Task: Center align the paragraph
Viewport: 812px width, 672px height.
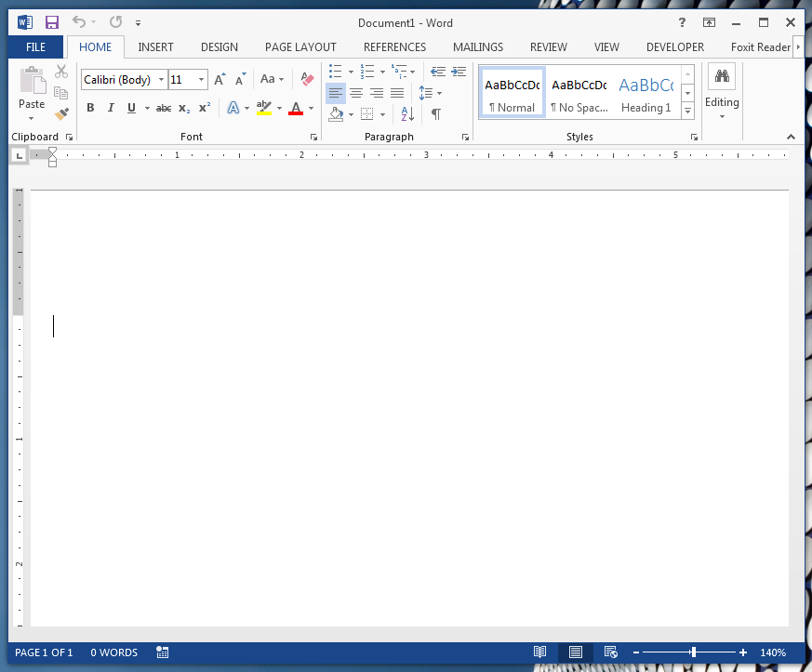Action: 356,93
